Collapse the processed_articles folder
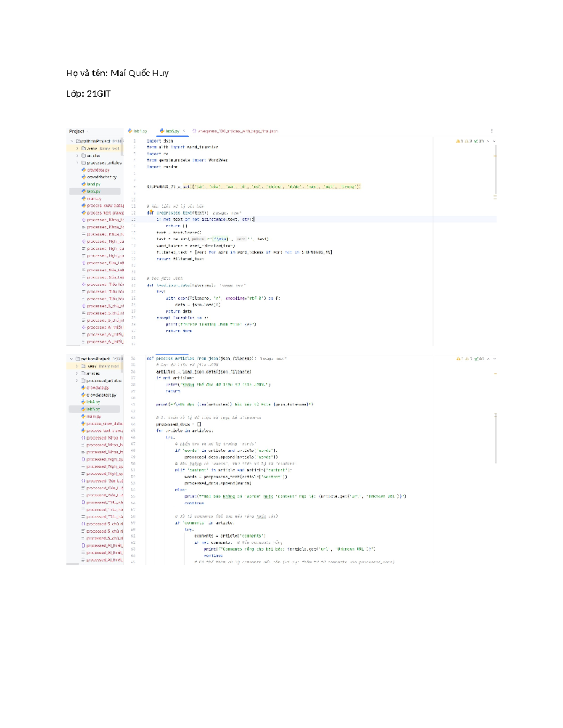The image size is (563, 728). (x=77, y=162)
